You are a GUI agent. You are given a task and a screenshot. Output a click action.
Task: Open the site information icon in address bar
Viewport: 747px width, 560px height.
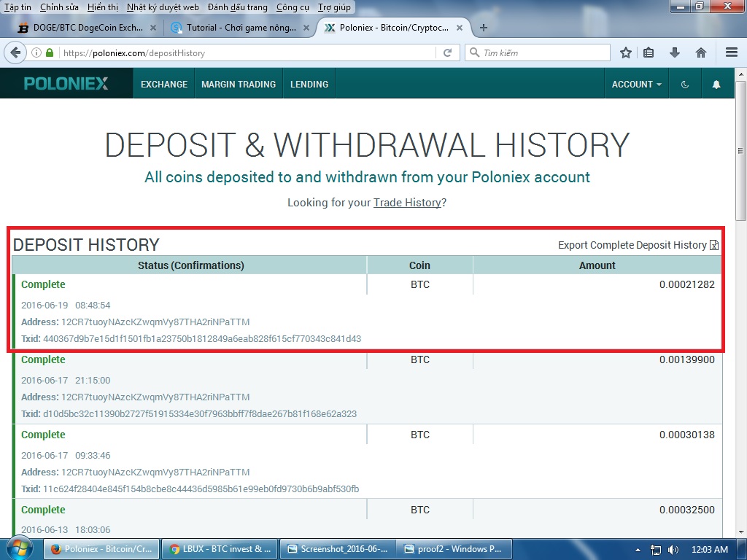pos(36,52)
